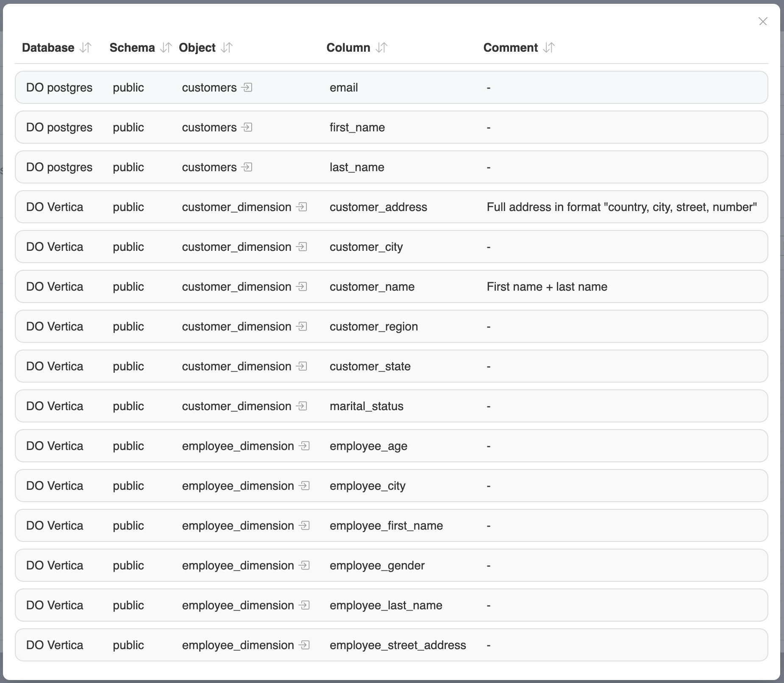Sort by Comment column
This screenshot has width=784, height=683.
point(549,47)
